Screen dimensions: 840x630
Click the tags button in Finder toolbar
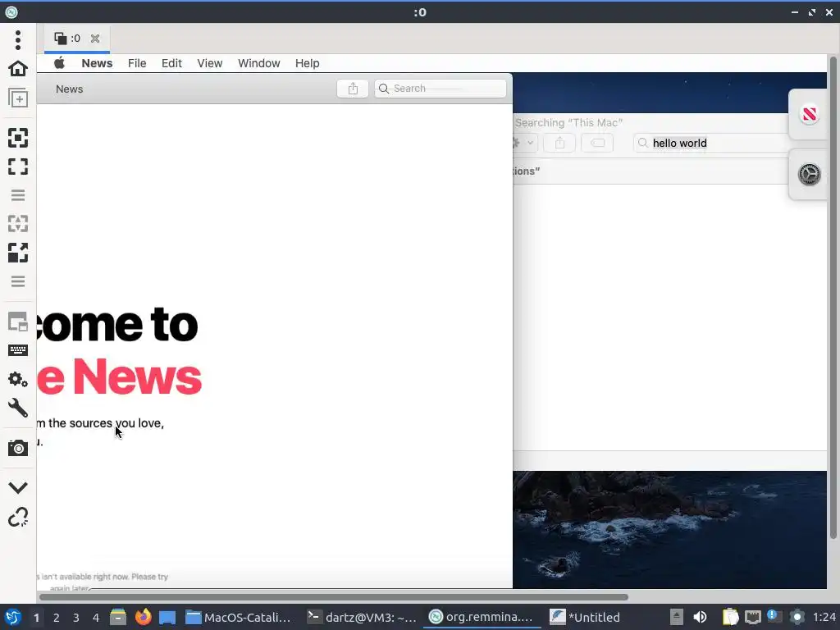597,143
